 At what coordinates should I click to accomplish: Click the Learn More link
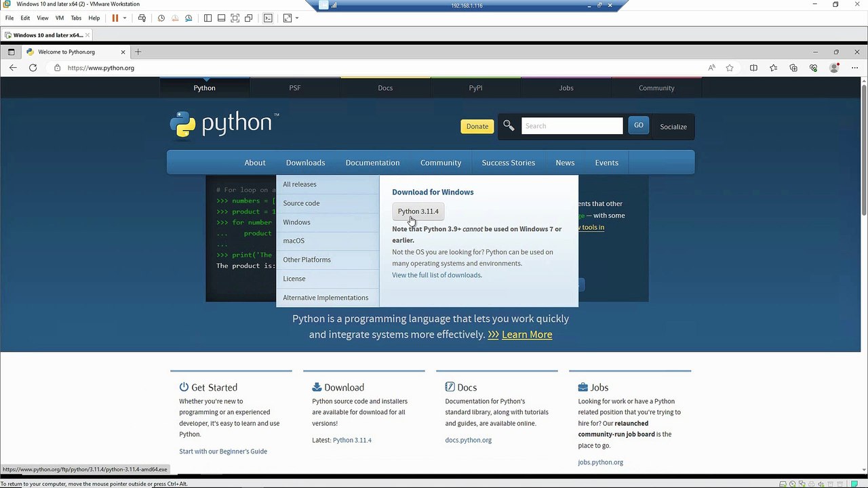tap(527, 335)
